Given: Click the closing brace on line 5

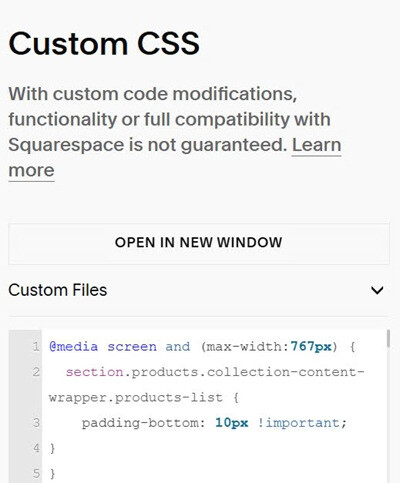Looking at the screenshot, I should (x=52, y=474).
